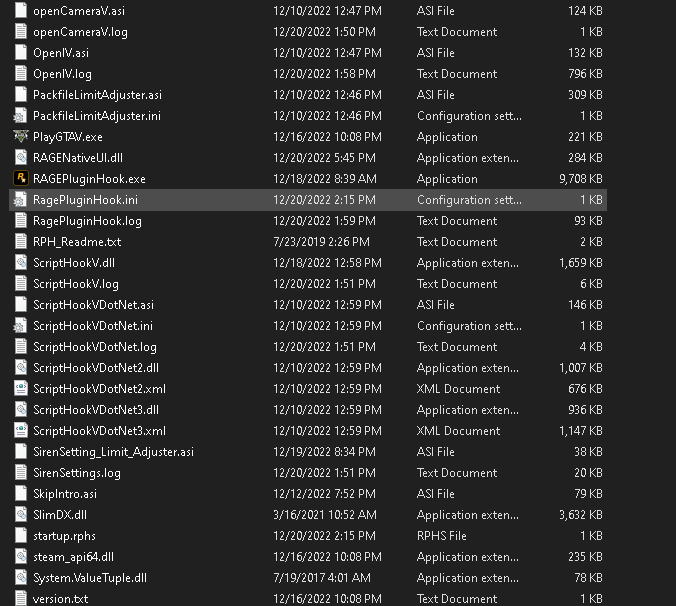Select the file name openCameraV.log

80,32
